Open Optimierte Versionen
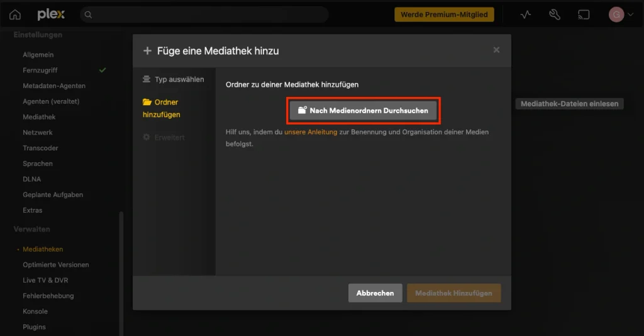644x336 pixels. click(55, 265)
